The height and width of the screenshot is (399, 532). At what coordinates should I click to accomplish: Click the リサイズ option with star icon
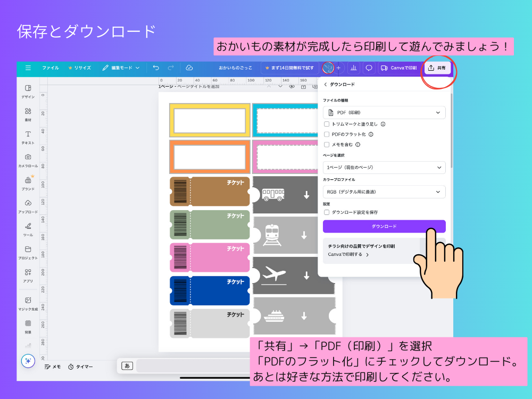tap(80, 68)
